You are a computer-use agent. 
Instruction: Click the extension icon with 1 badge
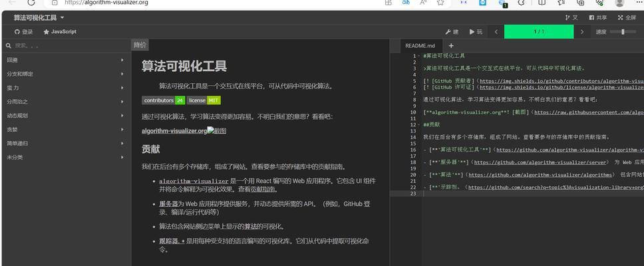click(x=503, y=3)
